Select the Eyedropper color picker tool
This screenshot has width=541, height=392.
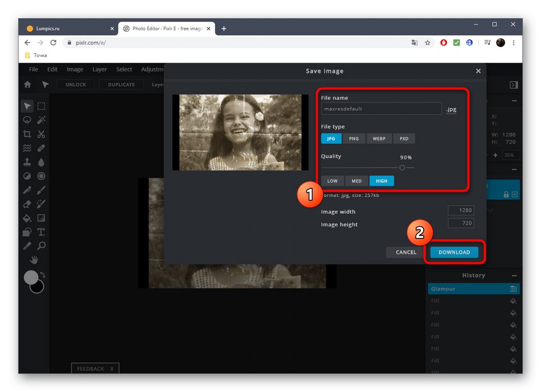[x=27, y=245]
